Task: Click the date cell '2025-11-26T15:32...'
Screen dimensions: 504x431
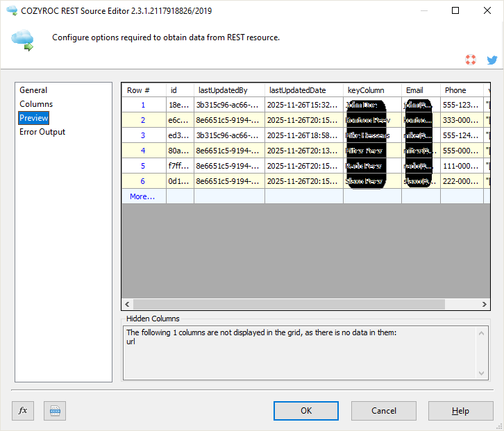Action: (304, 105)
